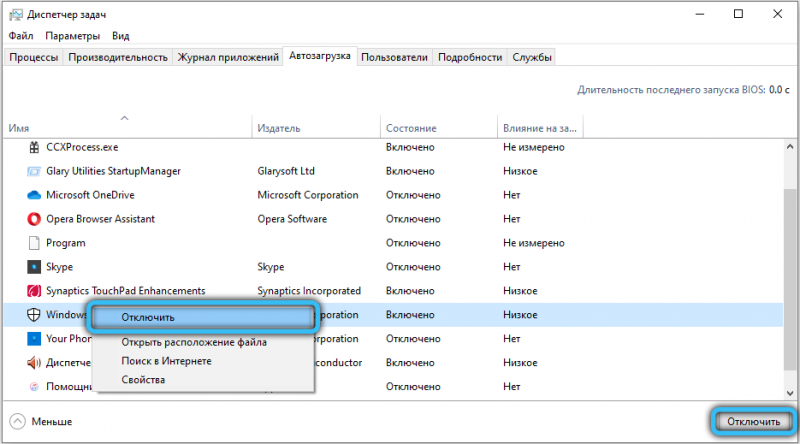Select the Microsoft OneDrive entry
800x444 pixels.
coord(90,195)
